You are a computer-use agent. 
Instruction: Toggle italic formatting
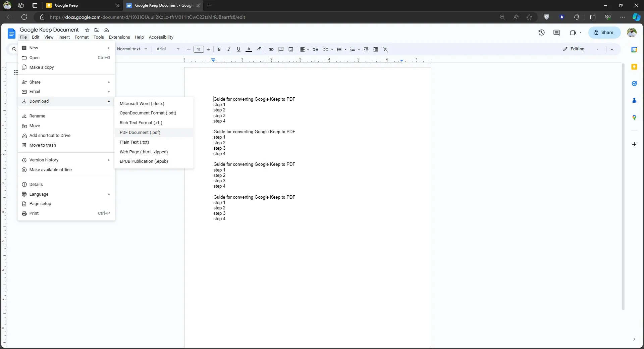(x=229, y=49)
